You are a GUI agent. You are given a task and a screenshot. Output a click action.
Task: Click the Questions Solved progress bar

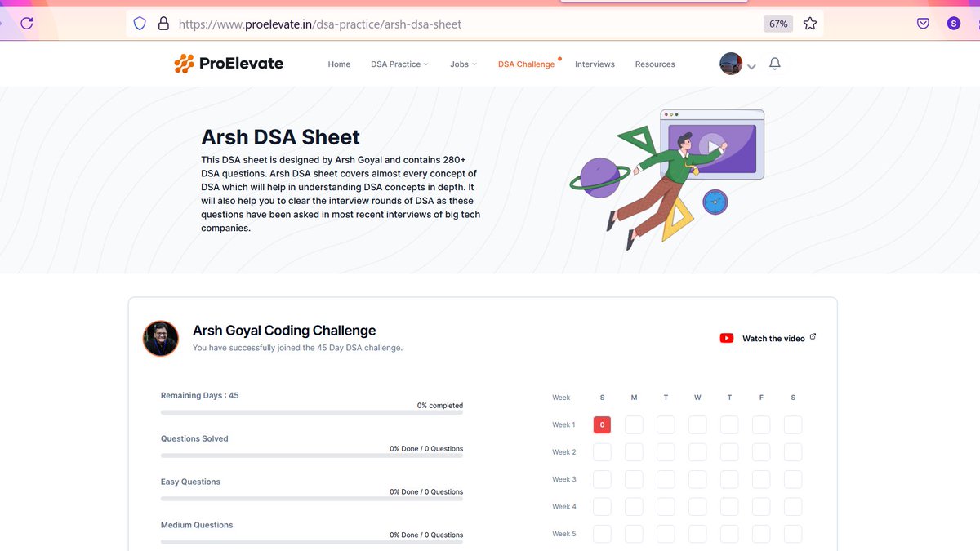tap(312, 455)
